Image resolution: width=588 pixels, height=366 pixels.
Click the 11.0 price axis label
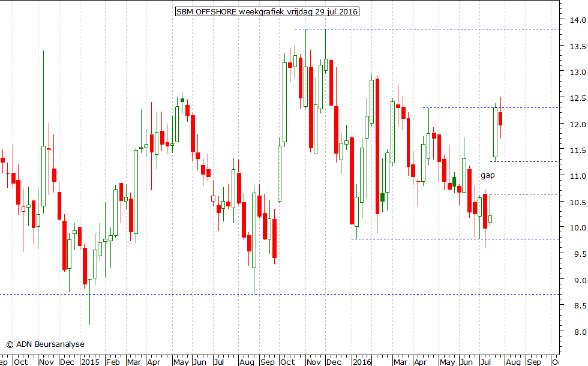pos(578,176)
